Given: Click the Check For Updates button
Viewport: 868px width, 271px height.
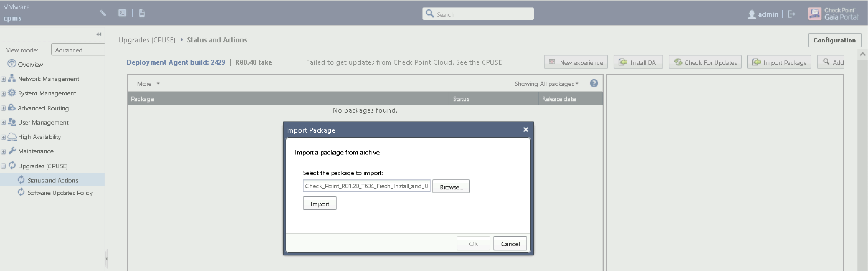Looking at the screenshot, I should 705,62.
